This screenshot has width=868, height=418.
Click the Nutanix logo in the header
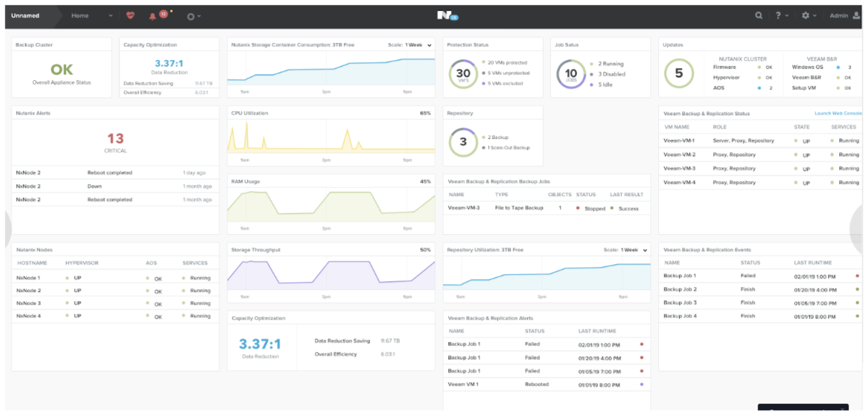coord(447,15)
